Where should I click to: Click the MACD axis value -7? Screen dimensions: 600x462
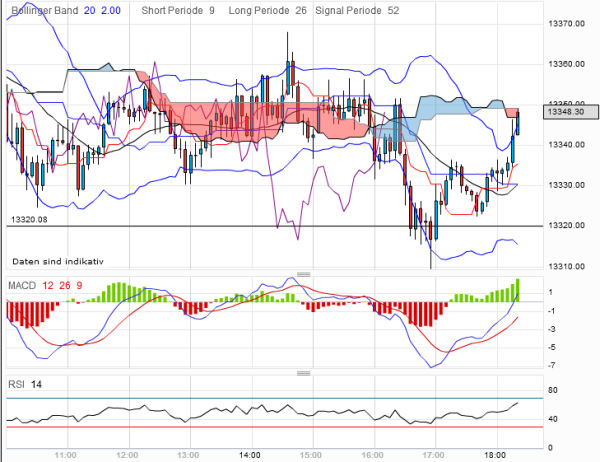click(x=551, y=366)
